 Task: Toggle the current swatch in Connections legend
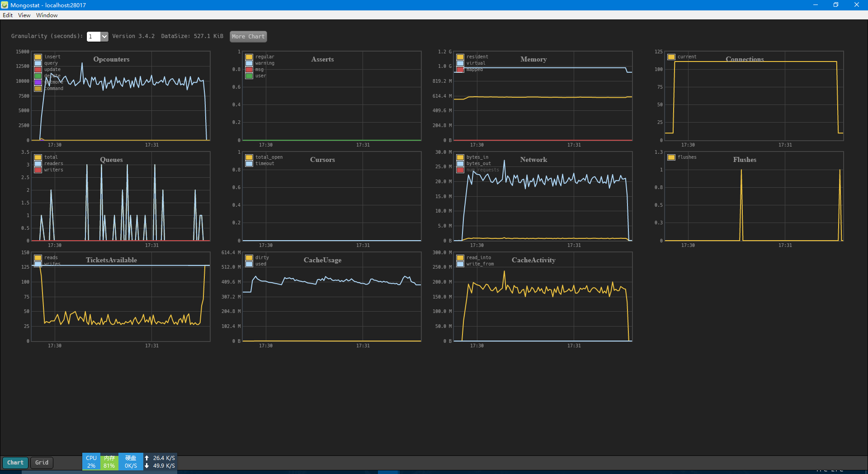point(671,57)
